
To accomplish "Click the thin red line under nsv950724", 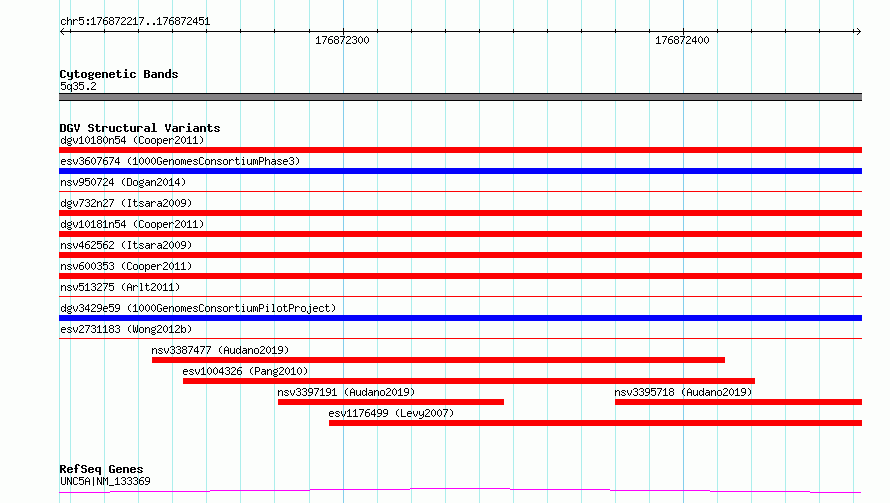I will click(460, 192).
